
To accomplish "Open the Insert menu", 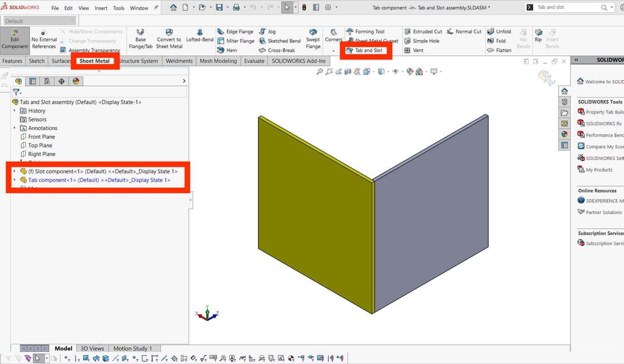I will tap(100, 8).
